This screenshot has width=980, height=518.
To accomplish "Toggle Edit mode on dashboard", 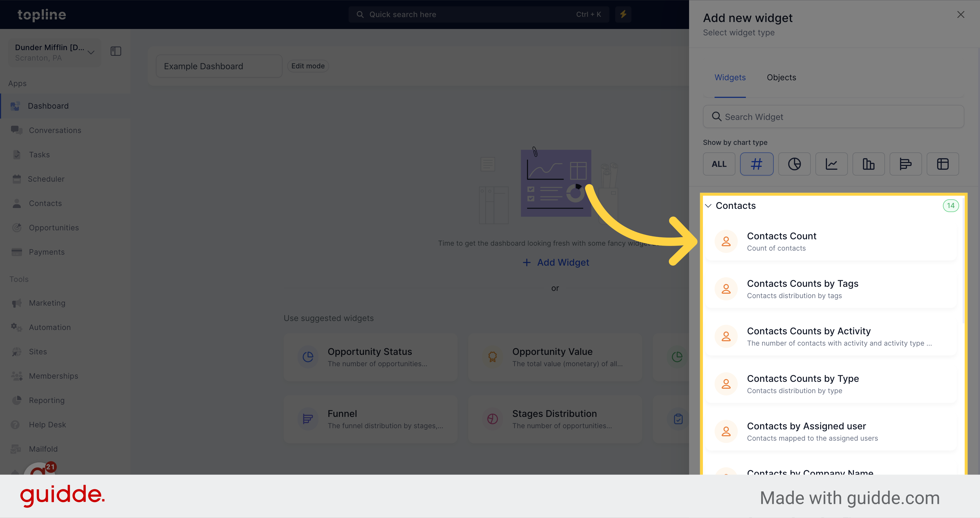I will tap(309, 65).
